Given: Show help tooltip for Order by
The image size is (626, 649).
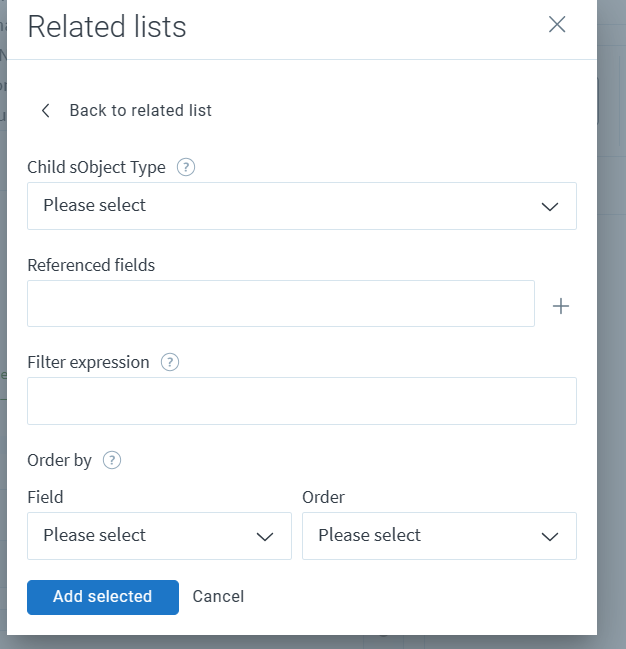Looking at the screenshot, I should point(112,461).
